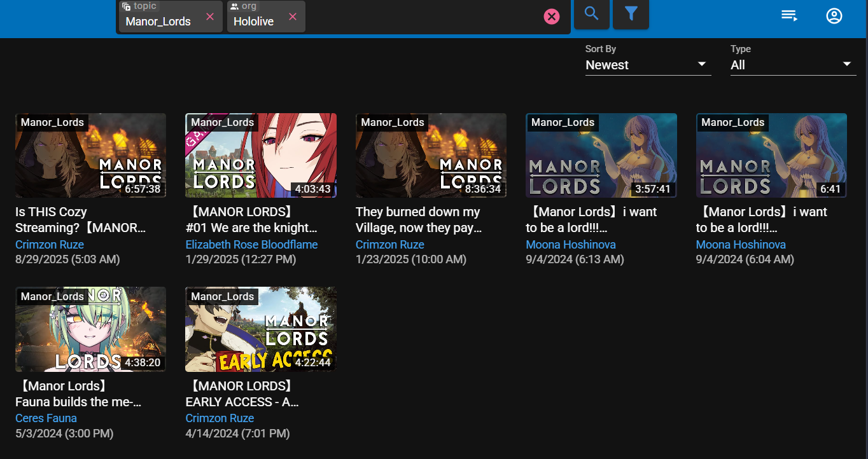Image resolution: width=868 pixels, height=459 pixels.
Task: Visit Crimzon Ruze channel under the Early Access video
Action: (x=220, y=418)
